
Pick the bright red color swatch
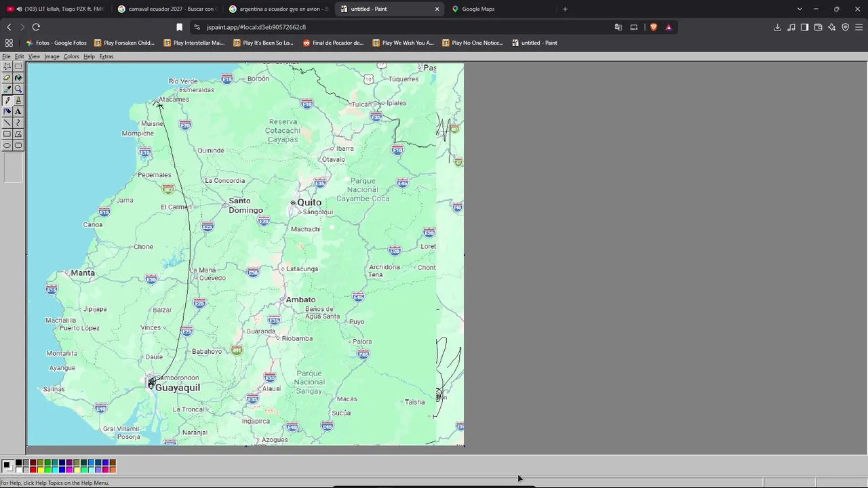coord(33,470)
